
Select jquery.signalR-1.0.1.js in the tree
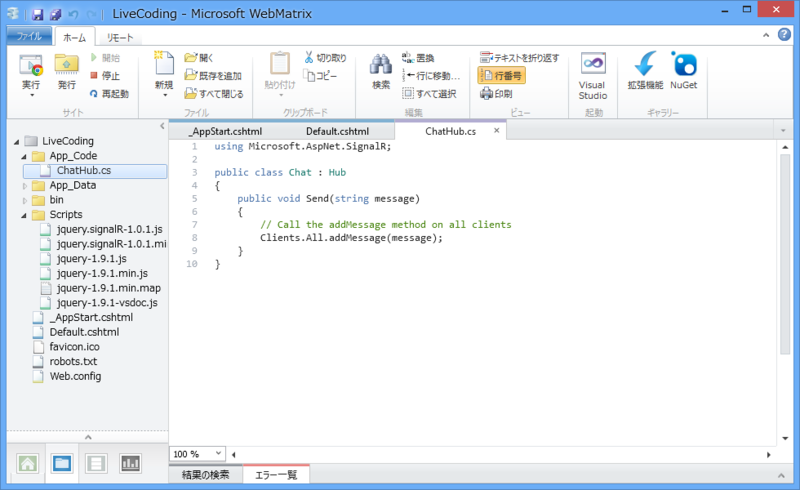click(109, 229)
